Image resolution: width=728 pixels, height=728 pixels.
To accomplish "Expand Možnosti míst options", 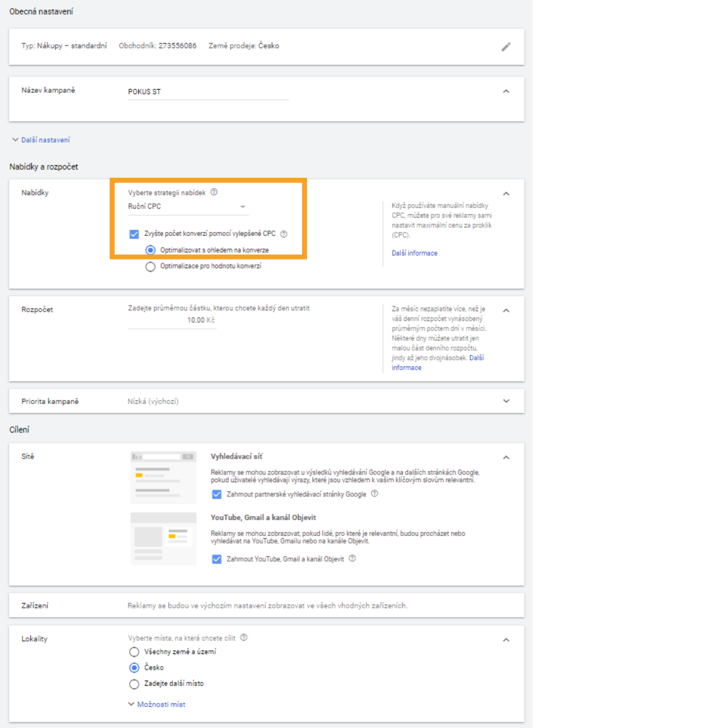I will (157, 704).
